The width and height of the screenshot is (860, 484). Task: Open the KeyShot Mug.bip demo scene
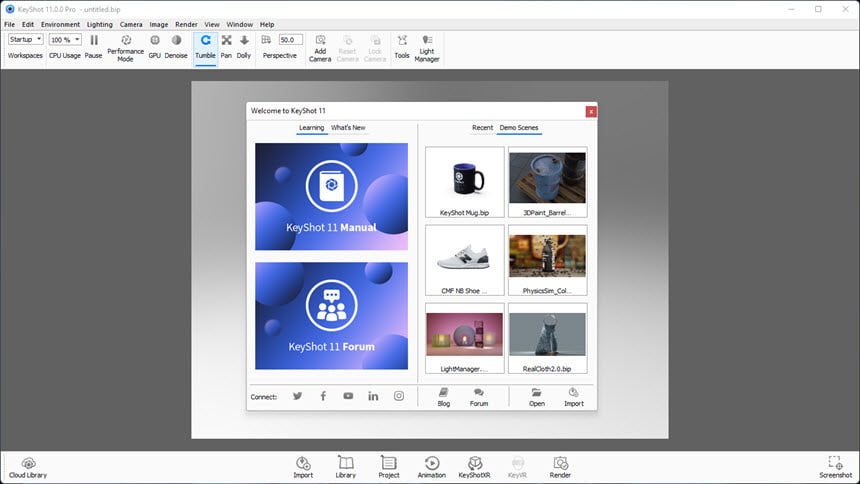coord(465,182)
